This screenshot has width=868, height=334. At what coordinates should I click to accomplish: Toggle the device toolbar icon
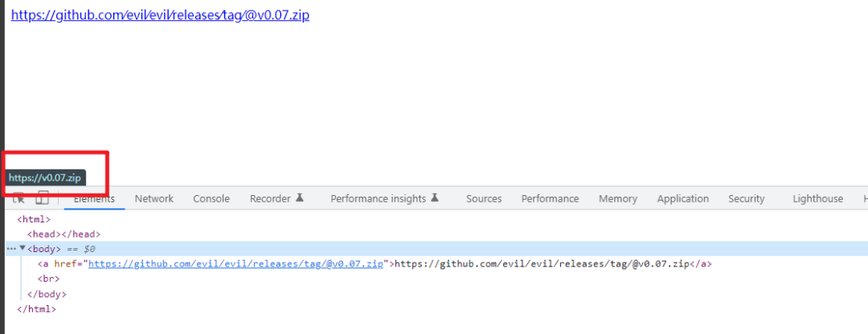coord(42,198)
